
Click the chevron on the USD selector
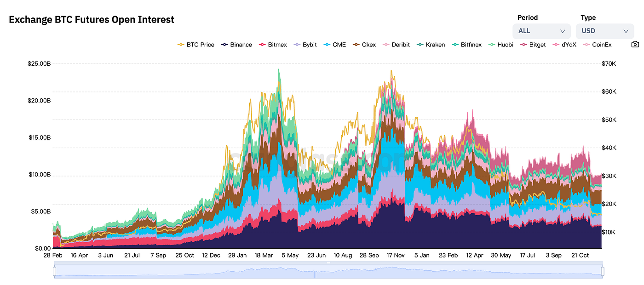tap(626, 31)
